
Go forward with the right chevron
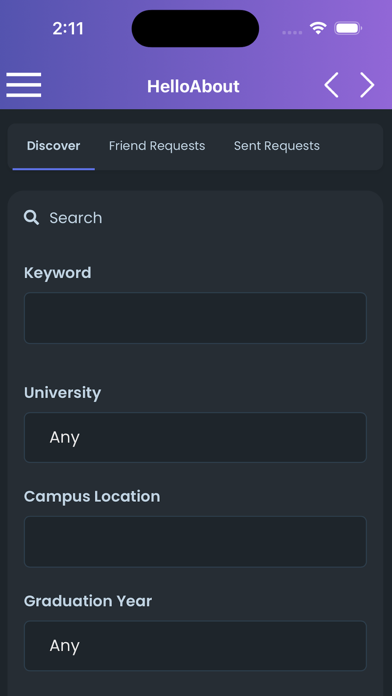point(367,85)
